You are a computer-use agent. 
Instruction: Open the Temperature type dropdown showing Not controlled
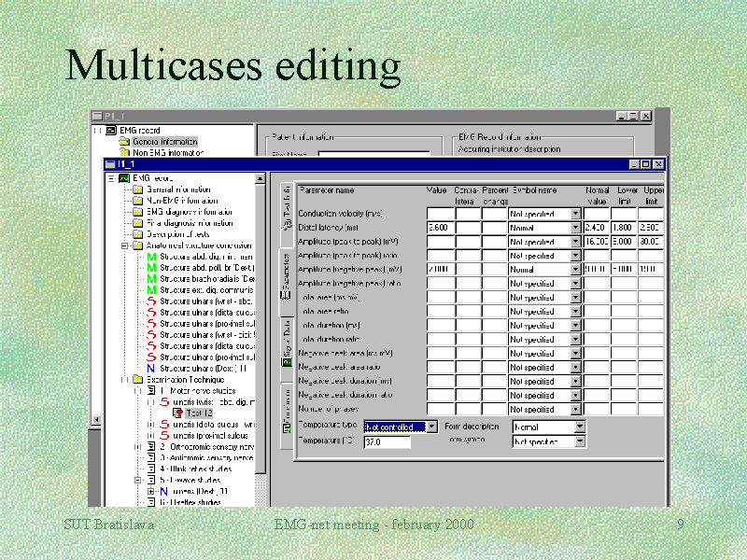point(431,427)
